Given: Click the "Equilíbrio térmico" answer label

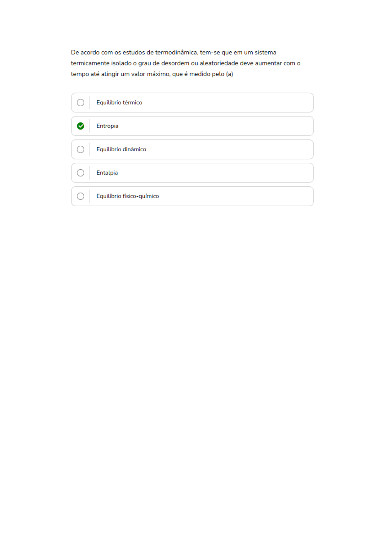Looking at the screenshot, I should pos(119,103).
